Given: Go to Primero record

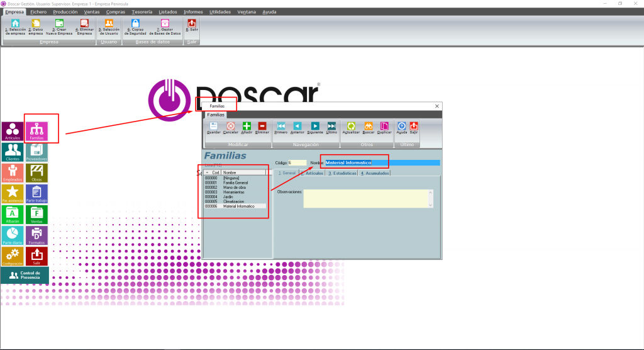Looking at the screenshot, I should pyautogui.click(x=281, y=128).
